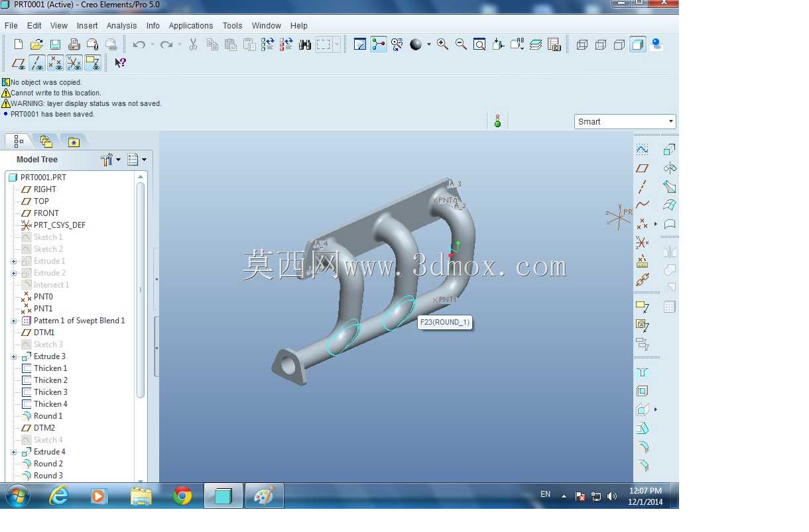This screenshot has width=809, height=532.
Task: Open model tree Show dropdown
Action: (137, 160)
